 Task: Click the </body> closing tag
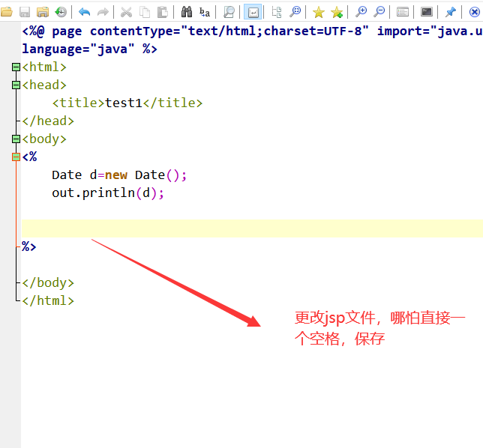(x=48, y=282)
